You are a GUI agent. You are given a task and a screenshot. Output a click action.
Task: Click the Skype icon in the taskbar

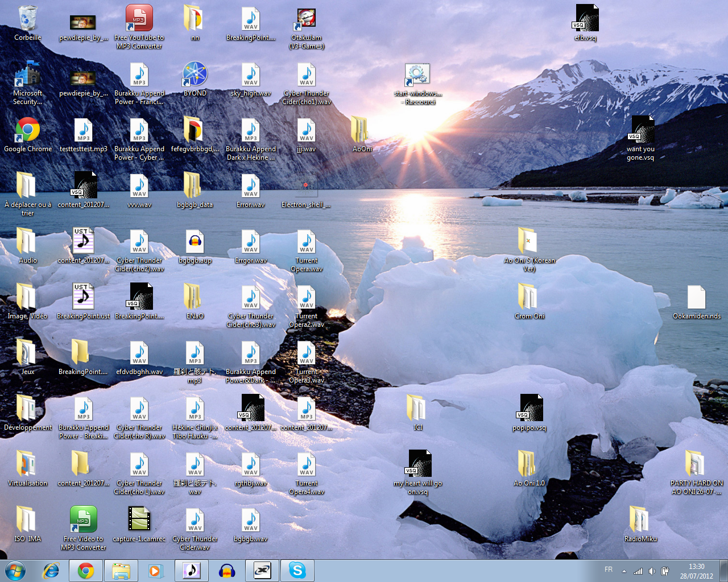[297, 570]
